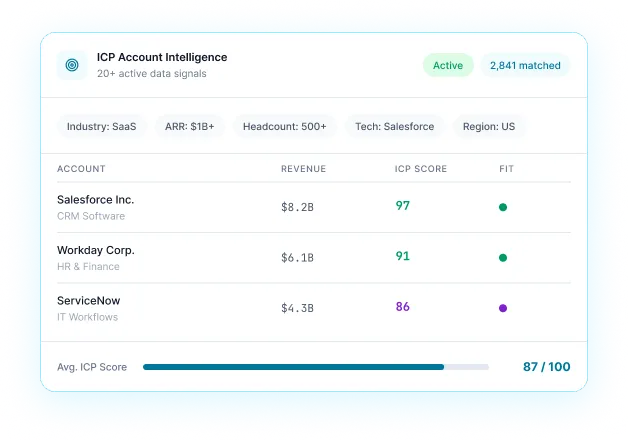Click the Avg. ICP Score progress bar

point(316,367)
